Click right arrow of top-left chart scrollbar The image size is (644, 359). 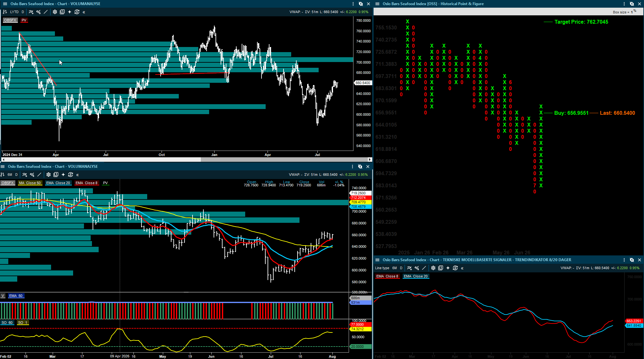pyautogui.click(x=370, y=159)
